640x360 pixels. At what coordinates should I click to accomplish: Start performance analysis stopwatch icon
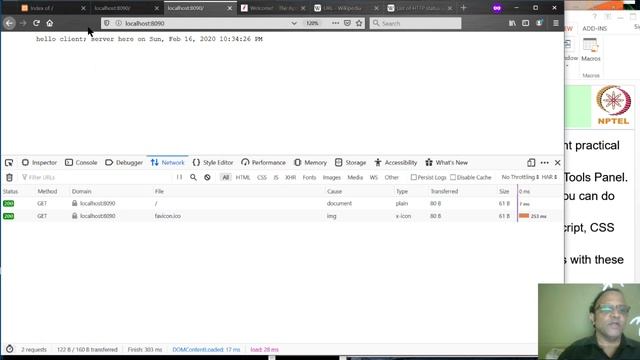(x=9, y=349)
